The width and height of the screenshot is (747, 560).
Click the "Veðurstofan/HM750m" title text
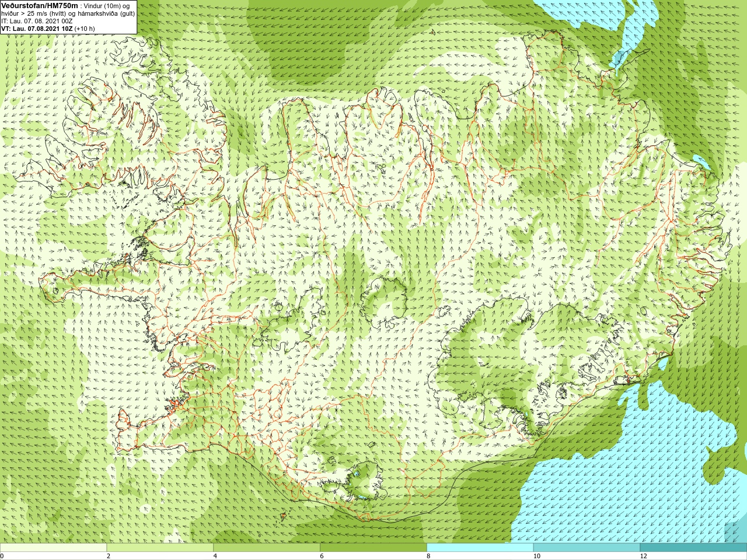[40, 5]
